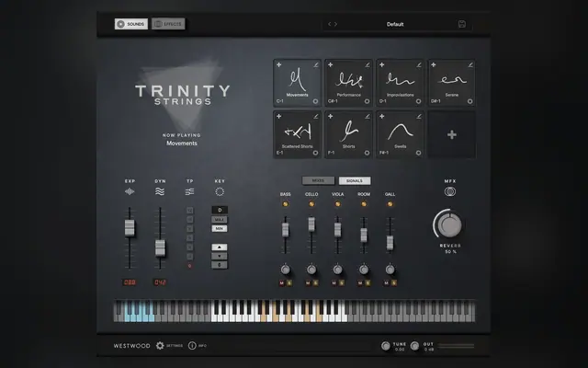Select the Improvisations articulation card
Image resolution: width=588 pixels, height=368 pixels.
point(401,84)
